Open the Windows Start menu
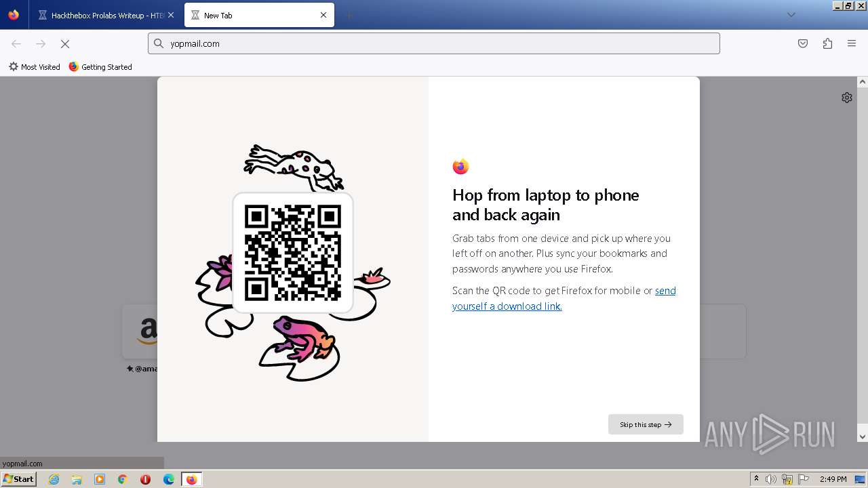This screenshot has width=868, height=488. click(19, 479)
